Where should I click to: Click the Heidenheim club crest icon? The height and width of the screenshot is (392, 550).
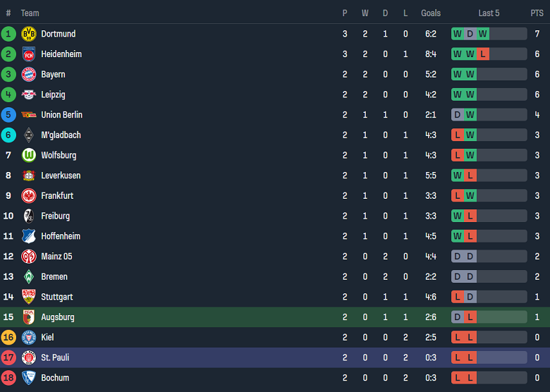(x=29, y=54)
